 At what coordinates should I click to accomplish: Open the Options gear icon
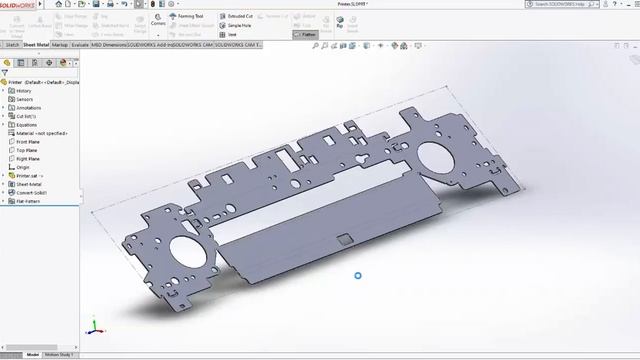tap(171, 4)
